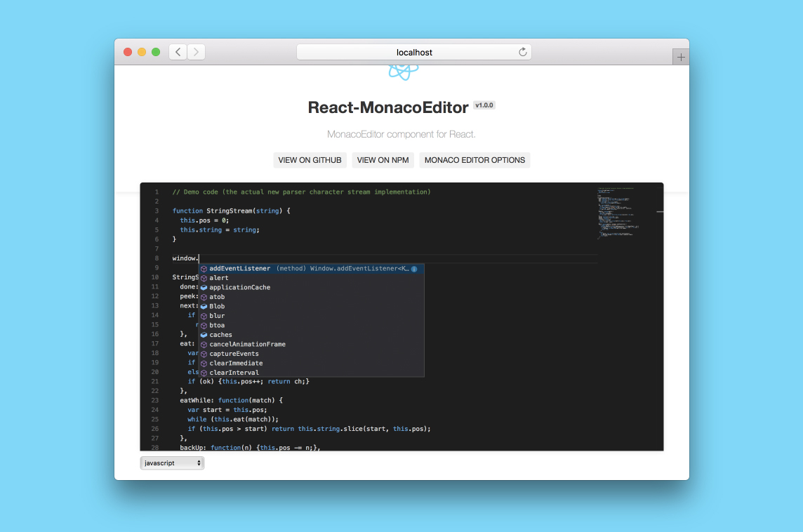
Task: Click the this.pos = 0; line
Action: [204, 220]
